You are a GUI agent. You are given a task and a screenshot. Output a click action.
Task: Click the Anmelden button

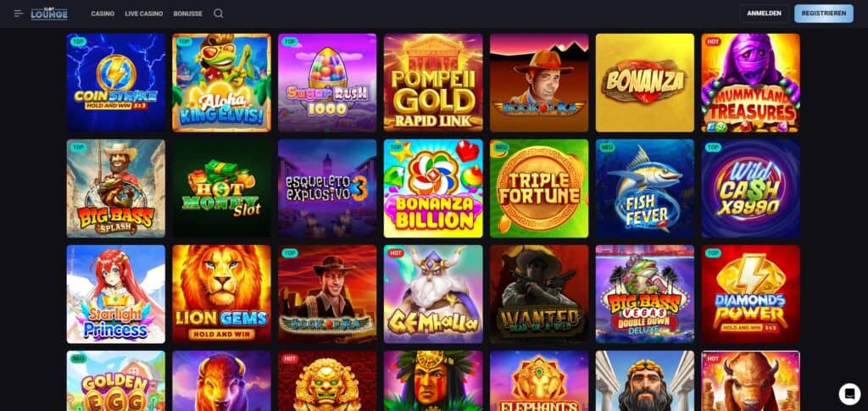point(764,14)
